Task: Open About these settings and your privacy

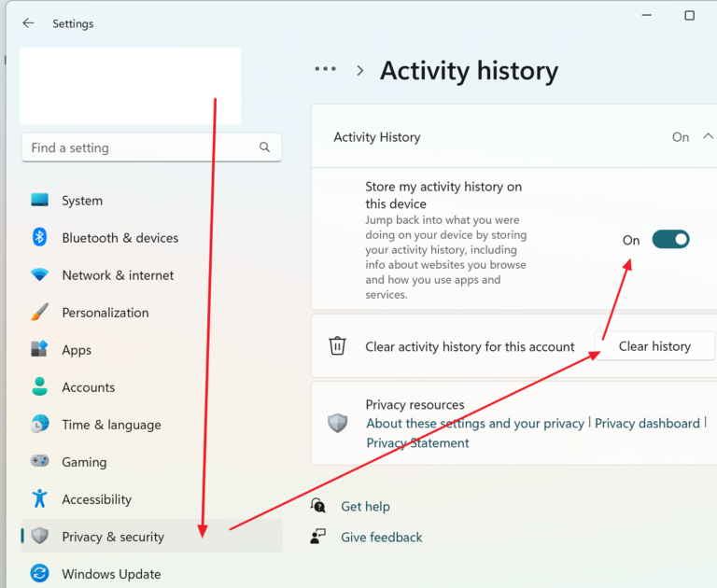Action: (x=475, y=424)
